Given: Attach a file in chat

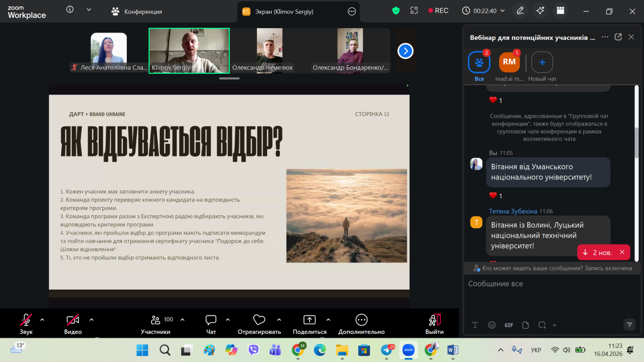Looking at the screenshot, I should 525,325.
